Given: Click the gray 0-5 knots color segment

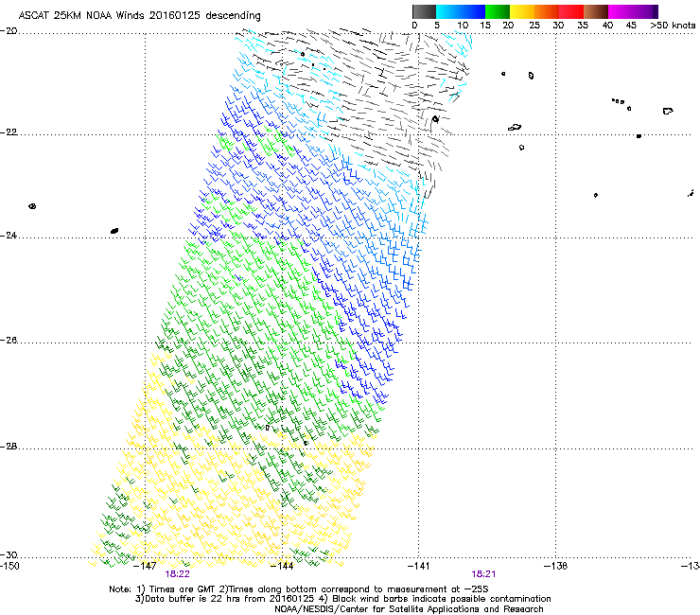Looking at the screenshot, I should coord(424,11).
